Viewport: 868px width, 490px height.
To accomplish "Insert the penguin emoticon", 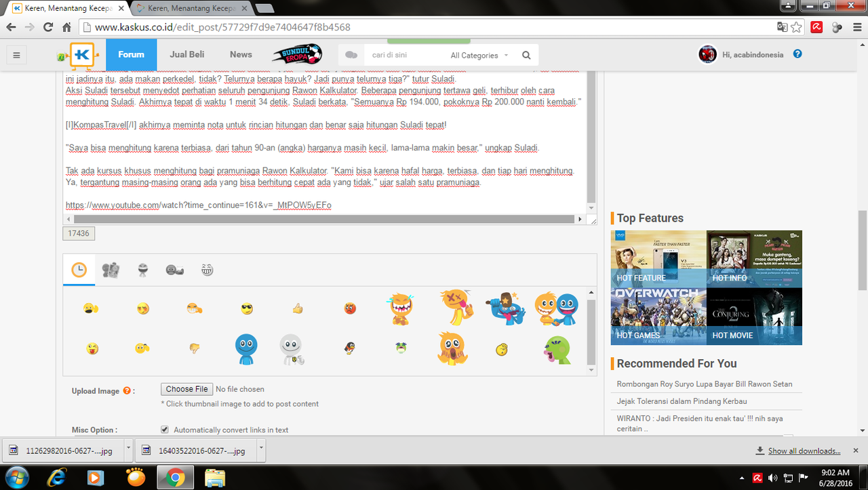I will pos(349,348).
